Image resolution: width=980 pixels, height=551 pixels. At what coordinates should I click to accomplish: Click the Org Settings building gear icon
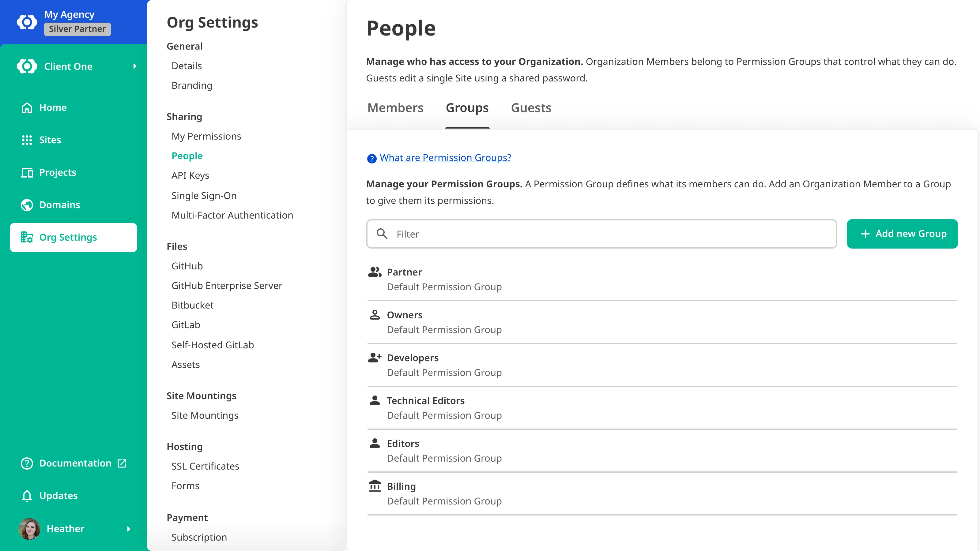[27, 237]
